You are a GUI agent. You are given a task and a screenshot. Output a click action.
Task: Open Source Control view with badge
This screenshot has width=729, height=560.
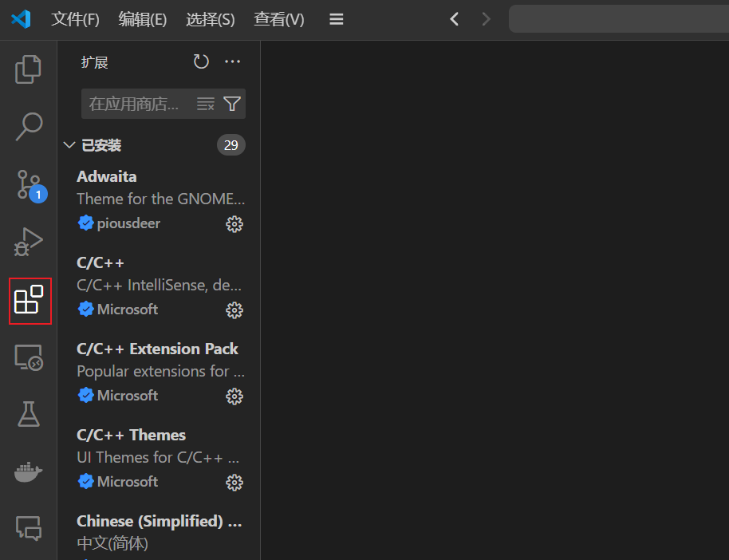[30, 185]
